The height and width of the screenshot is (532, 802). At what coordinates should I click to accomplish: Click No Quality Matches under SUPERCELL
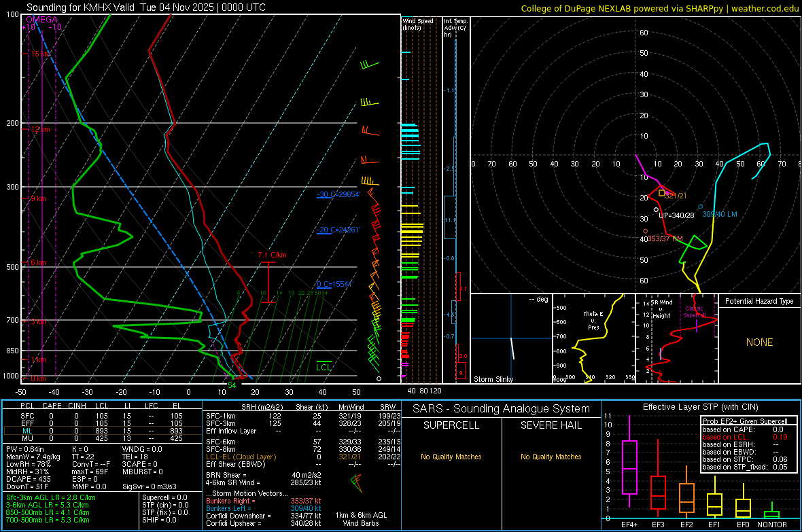(451, 457)
